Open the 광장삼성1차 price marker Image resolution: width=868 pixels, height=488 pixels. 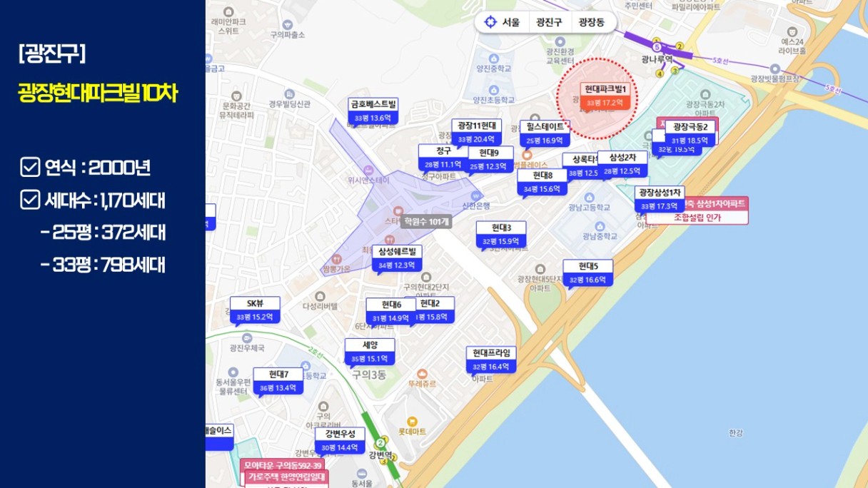(x=660, y=199)
